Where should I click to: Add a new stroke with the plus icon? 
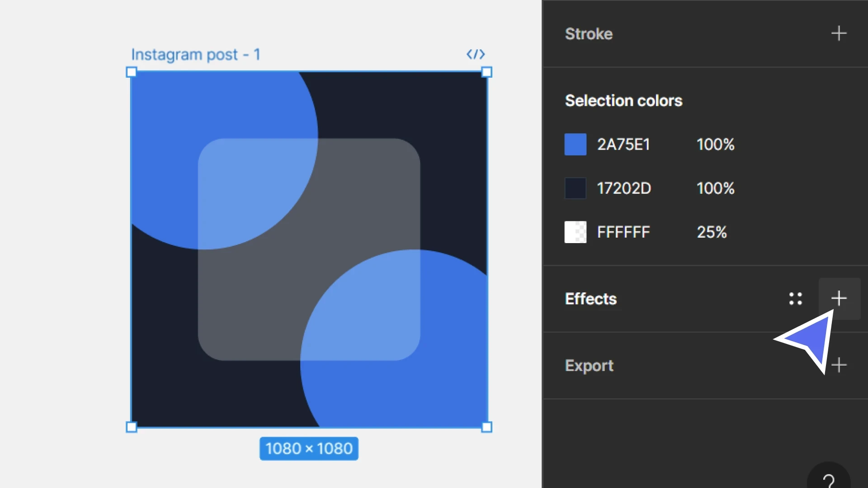click(x=839, y=33)
